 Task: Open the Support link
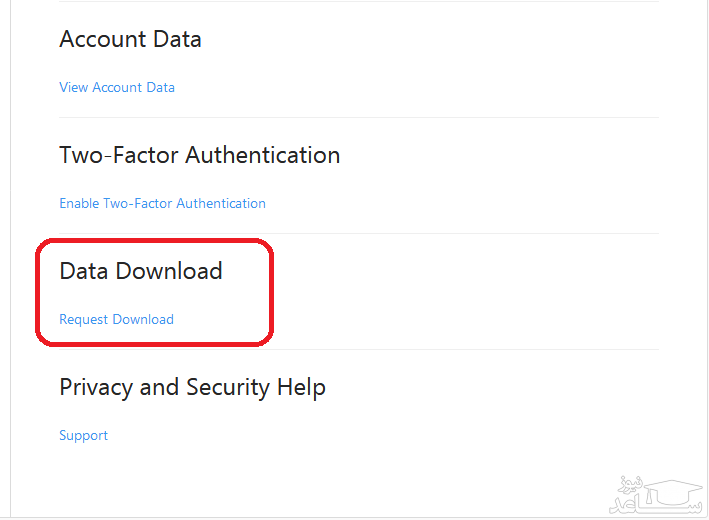(83, 435)
